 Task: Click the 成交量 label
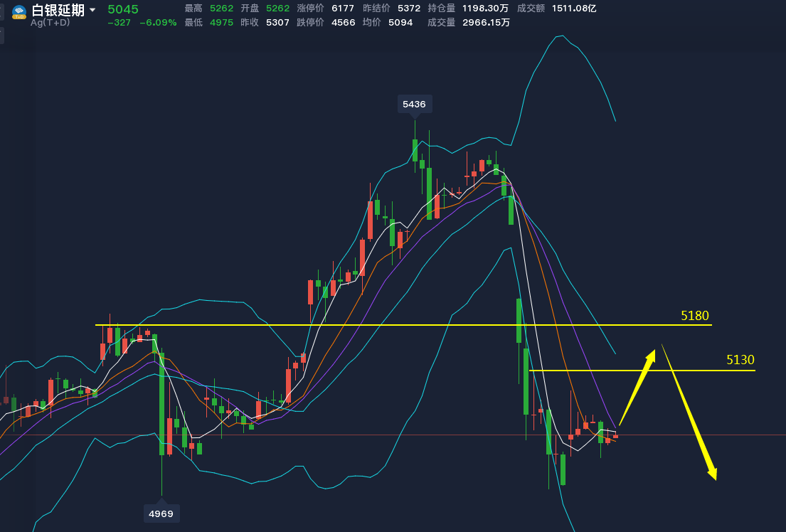point(442,23)
